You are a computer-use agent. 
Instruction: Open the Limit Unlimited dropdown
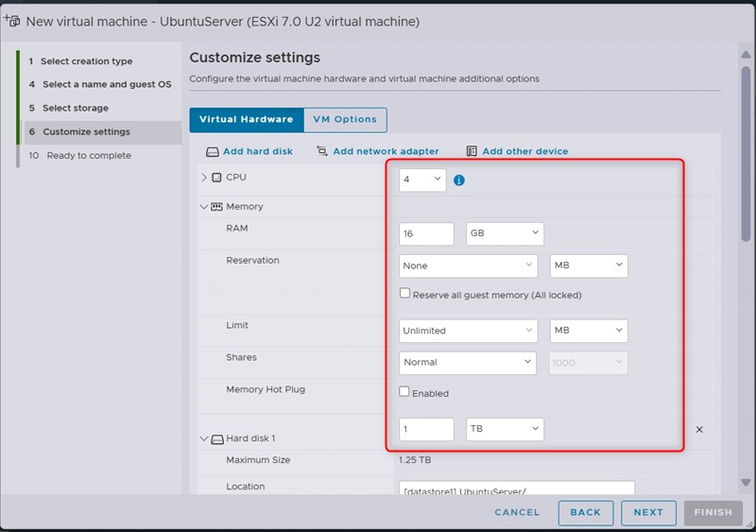click(468, 331)
